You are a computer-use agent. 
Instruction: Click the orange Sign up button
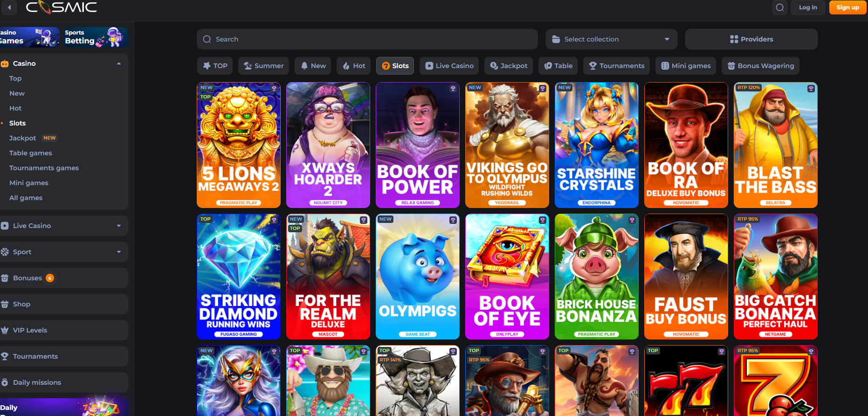point(847,7)
